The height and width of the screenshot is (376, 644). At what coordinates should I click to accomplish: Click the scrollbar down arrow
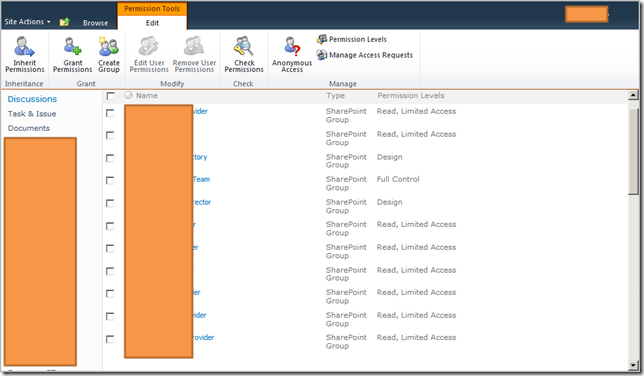click(x=633, y=365)
